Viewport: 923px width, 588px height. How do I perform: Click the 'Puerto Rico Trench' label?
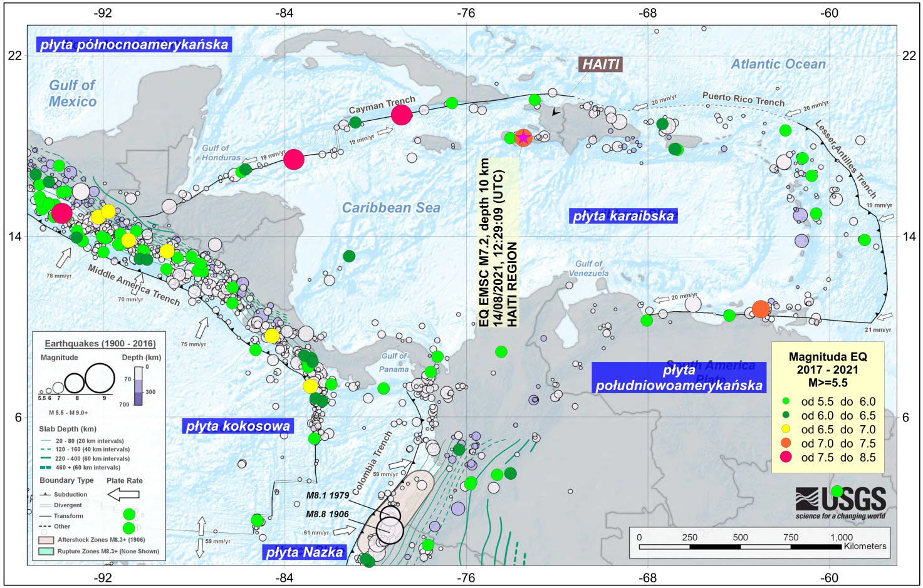click(x=743, y=99)
